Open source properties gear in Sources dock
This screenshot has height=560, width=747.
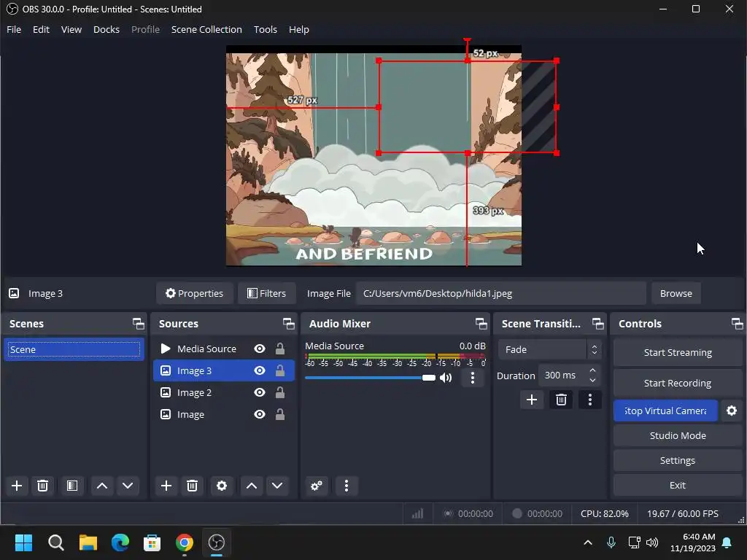click(x=222, y=486)
